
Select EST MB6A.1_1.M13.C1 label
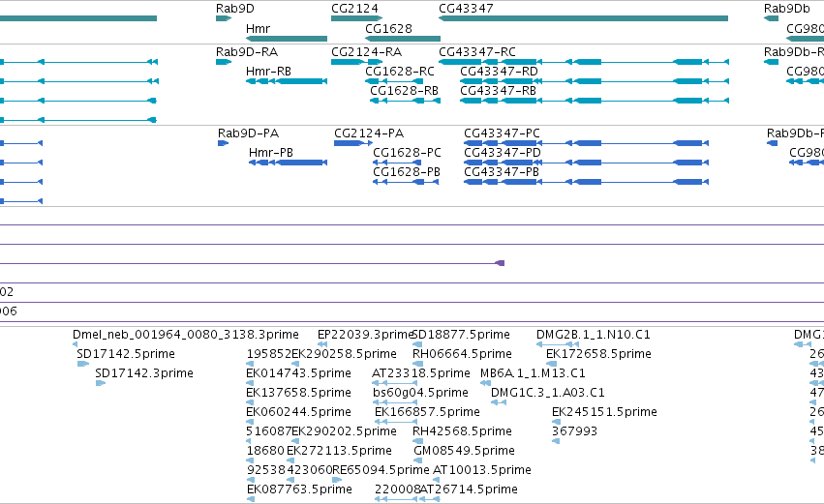(533, 373)
